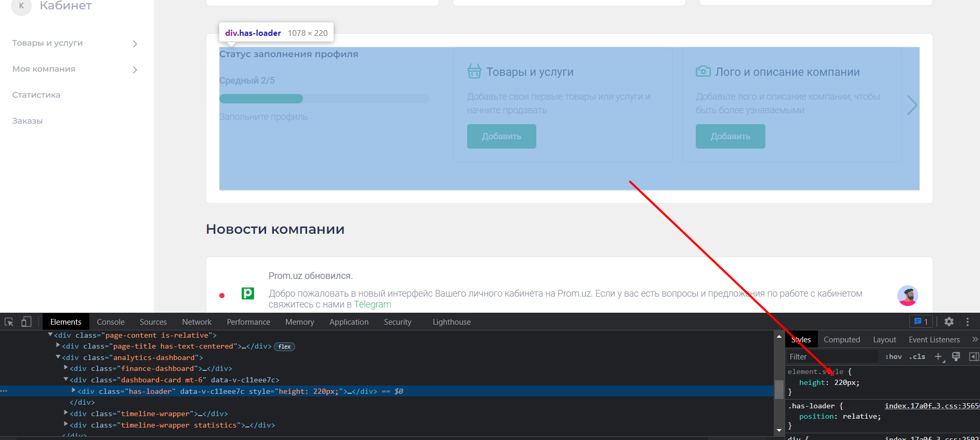Screen dimensions: 980x440
Task: Collapse the dashboard-card mt-6 node
Action: 66,379
